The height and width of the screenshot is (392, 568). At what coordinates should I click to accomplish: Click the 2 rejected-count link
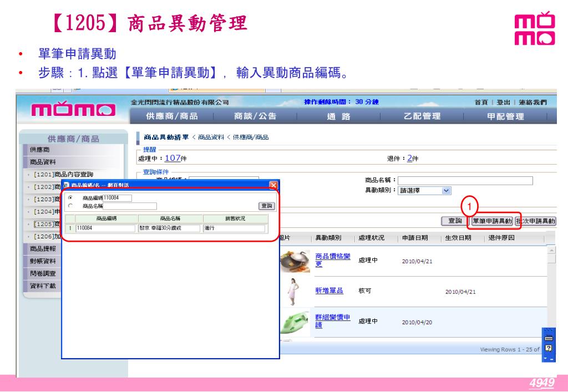click(x=409, y=158)
